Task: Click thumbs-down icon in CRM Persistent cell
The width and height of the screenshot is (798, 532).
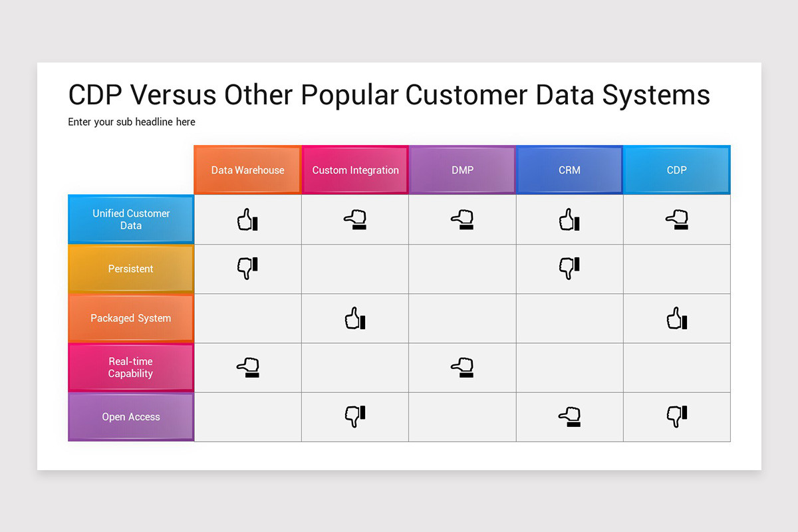Action: tap(569, 268)
